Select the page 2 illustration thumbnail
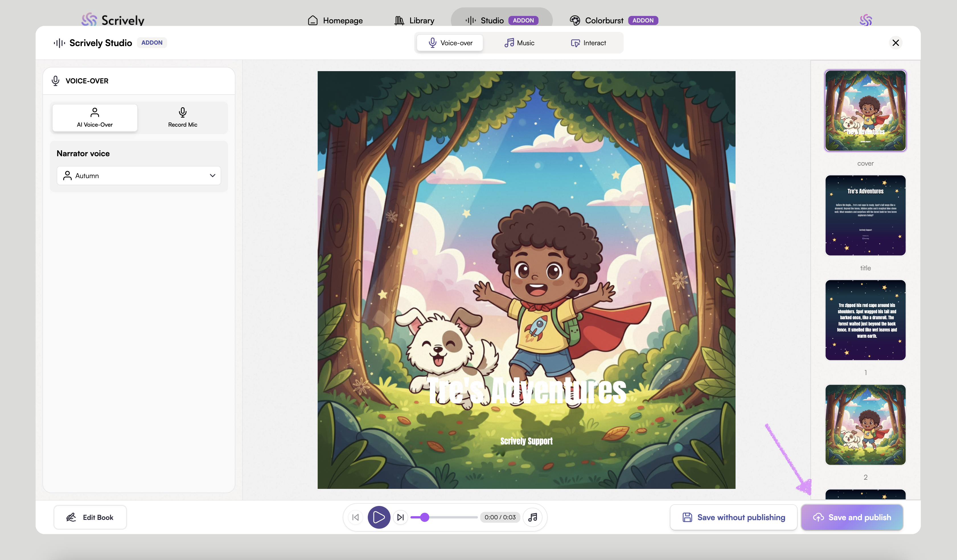This screenshot has width=957, height=560. pos(865,425)
